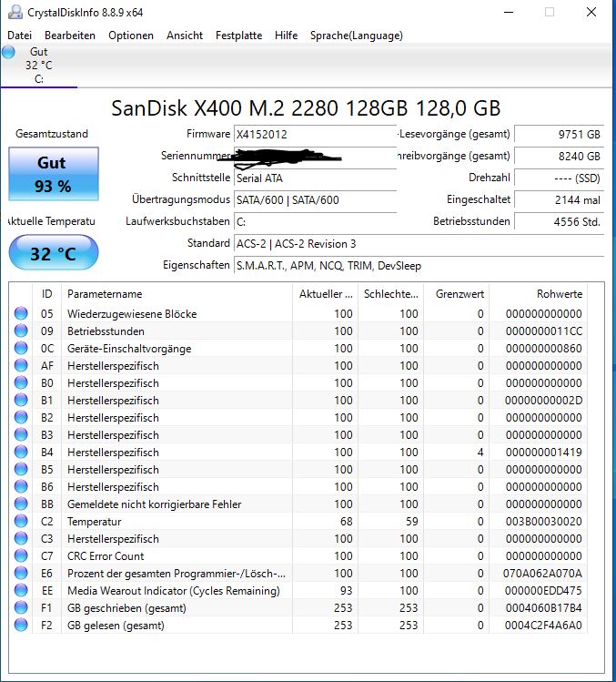616x682 pixels.
Task: Click raw value 000000EDD475
Action: [x=543, y=591]
